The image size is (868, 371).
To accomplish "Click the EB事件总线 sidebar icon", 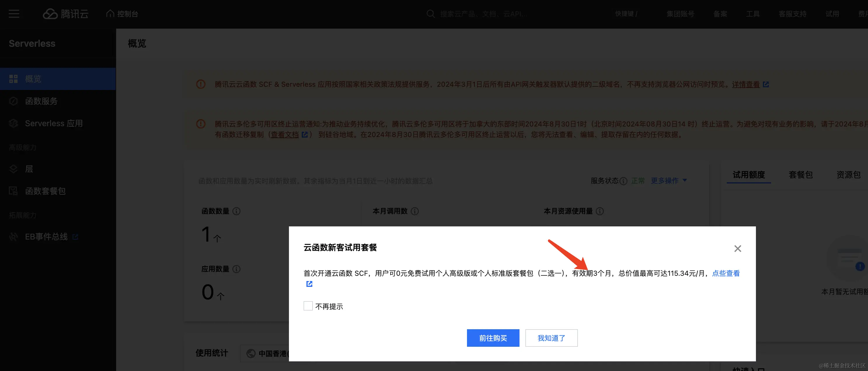I will [13, 237].
